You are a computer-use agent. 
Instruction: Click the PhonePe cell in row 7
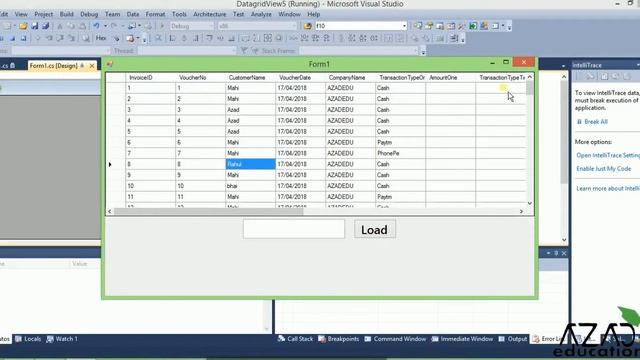400,153
